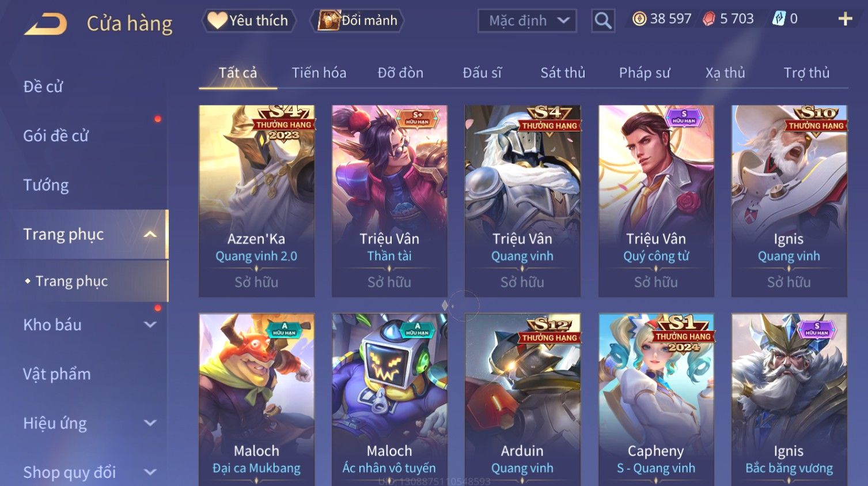This screenshot has height=486, width=868.
Task: Tap the plus icon to add currency
Action: [x=845, y=19]
